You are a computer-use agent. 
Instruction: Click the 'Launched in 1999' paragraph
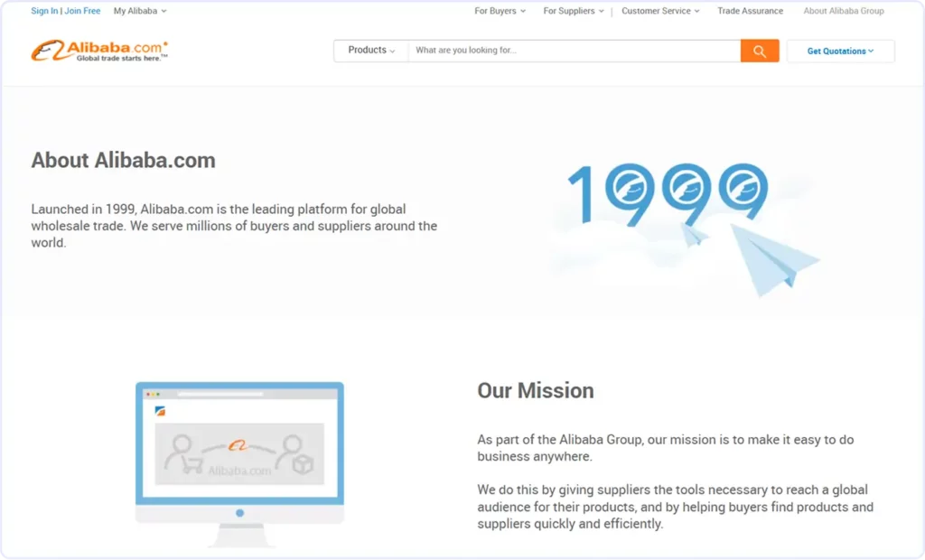(234, 226)
